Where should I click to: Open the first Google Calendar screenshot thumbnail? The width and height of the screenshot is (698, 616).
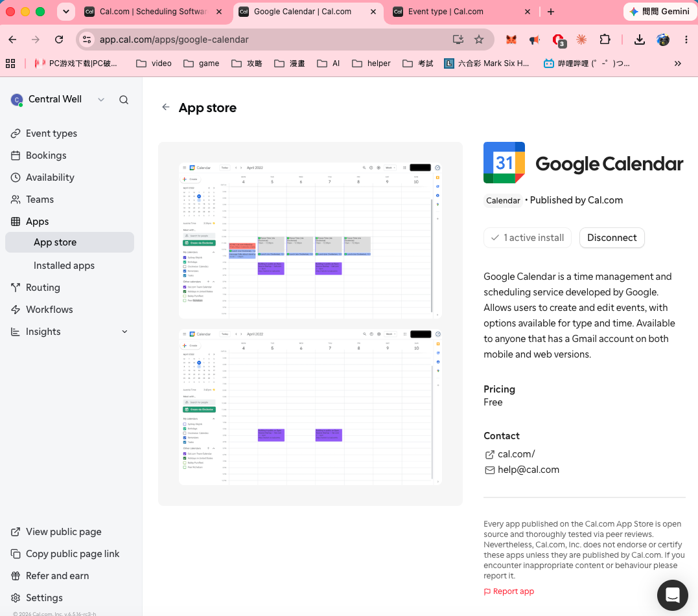[x=310, y=240]
